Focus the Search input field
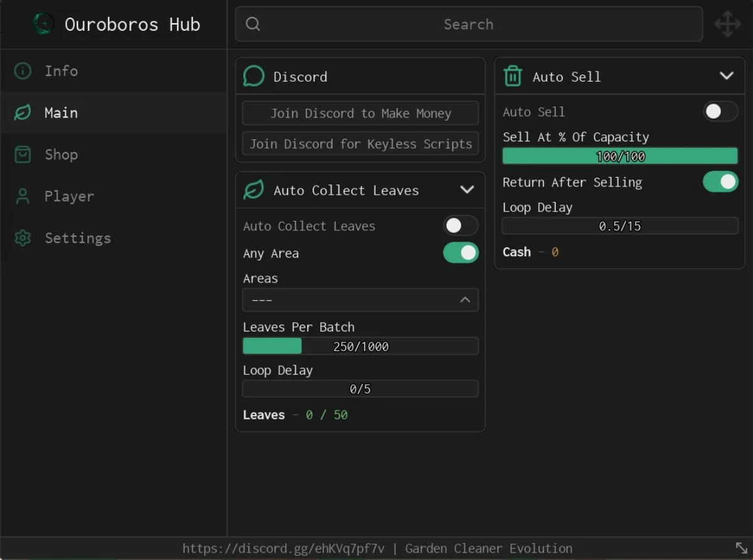753x560 pixels. [469, 24]
